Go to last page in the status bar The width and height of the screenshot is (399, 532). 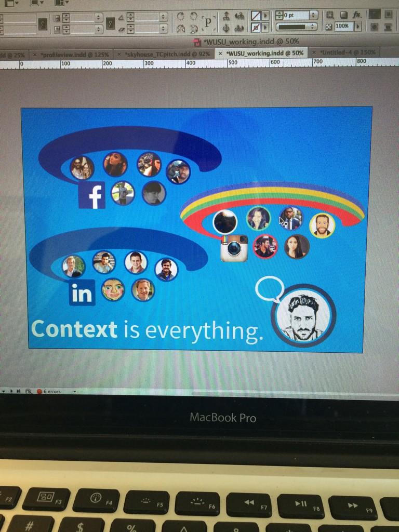[18, 391]
